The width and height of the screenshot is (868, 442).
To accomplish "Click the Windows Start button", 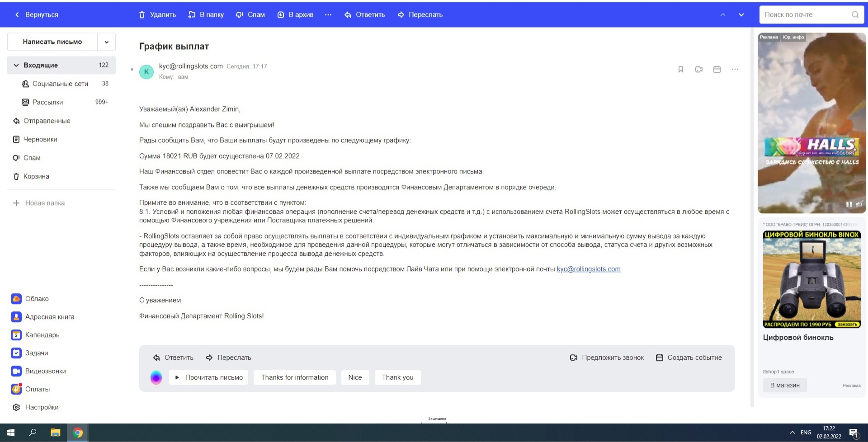I will [x=11, y=433].
